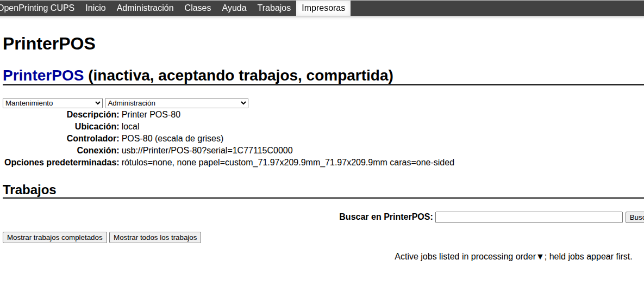Follow the blue PrinterPOS printer link
This screenshot has height=303, width=644.
(x=43, y=75)
